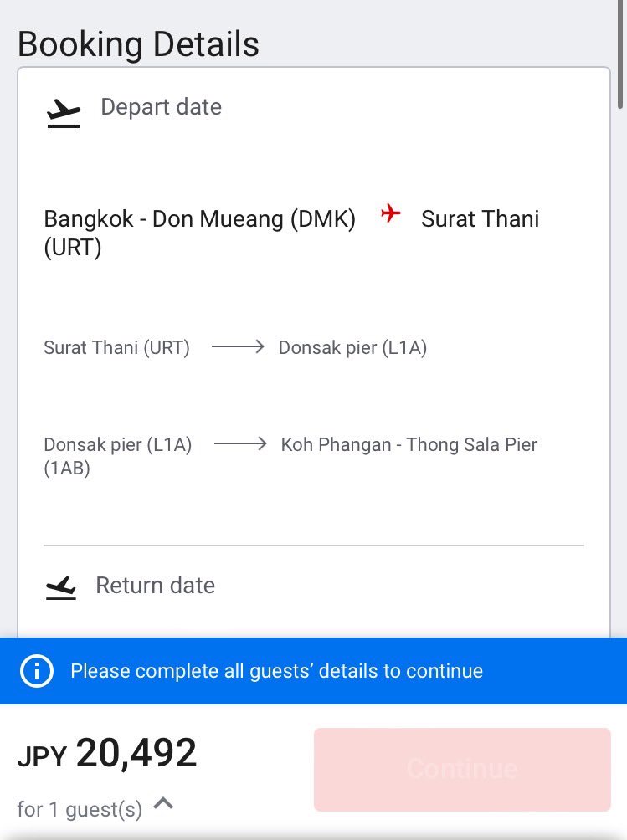Click the red airplane route icon
The image size is (627, 840).
390,214
